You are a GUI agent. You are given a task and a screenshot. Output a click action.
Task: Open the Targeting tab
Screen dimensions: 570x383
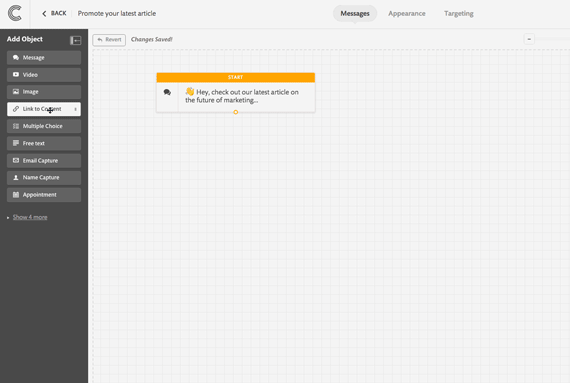(x=458, y=13)
